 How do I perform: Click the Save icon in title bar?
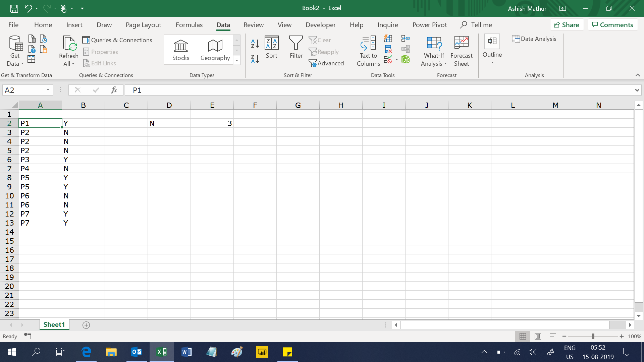[x=14, y=8]
